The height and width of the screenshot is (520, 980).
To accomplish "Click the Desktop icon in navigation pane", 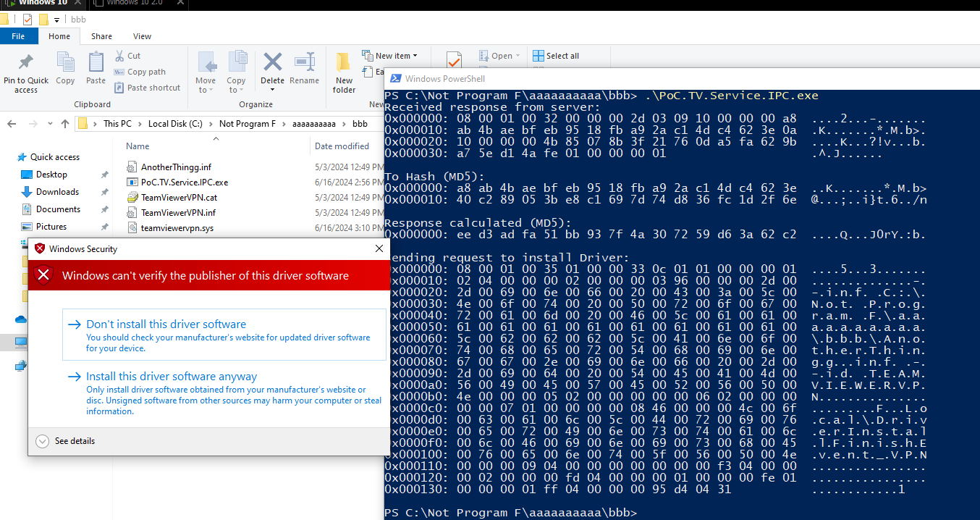I will pos(27,175).
